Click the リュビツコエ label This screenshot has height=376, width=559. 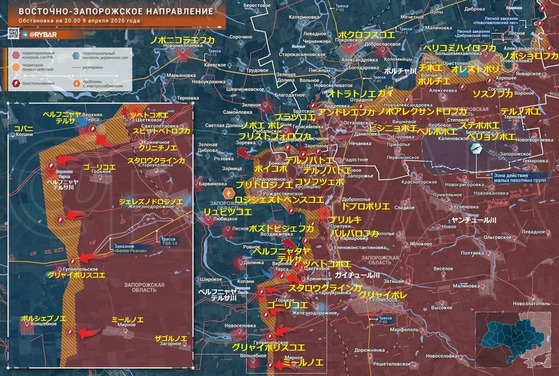[x=227, y=212]
